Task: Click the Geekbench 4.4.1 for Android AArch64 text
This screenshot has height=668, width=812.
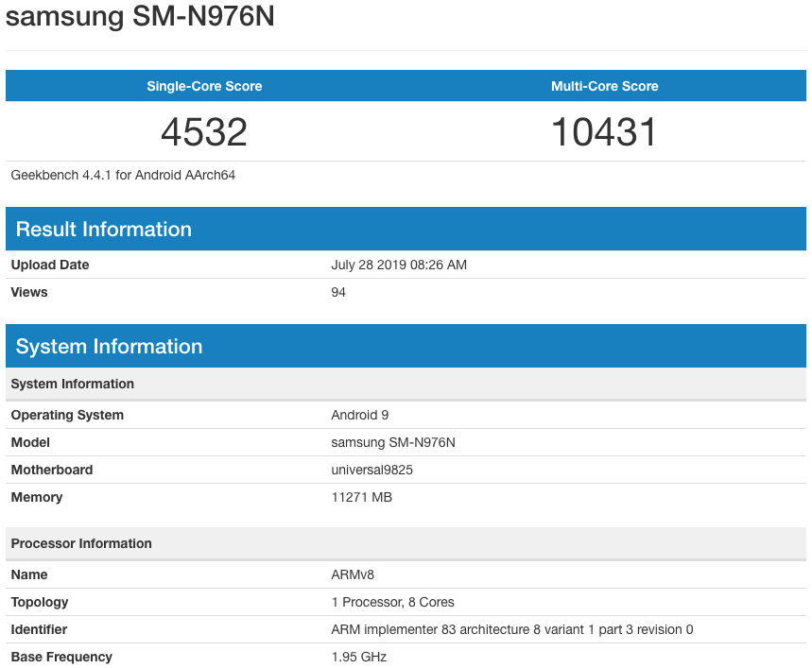Action: [x=123, y=176]
